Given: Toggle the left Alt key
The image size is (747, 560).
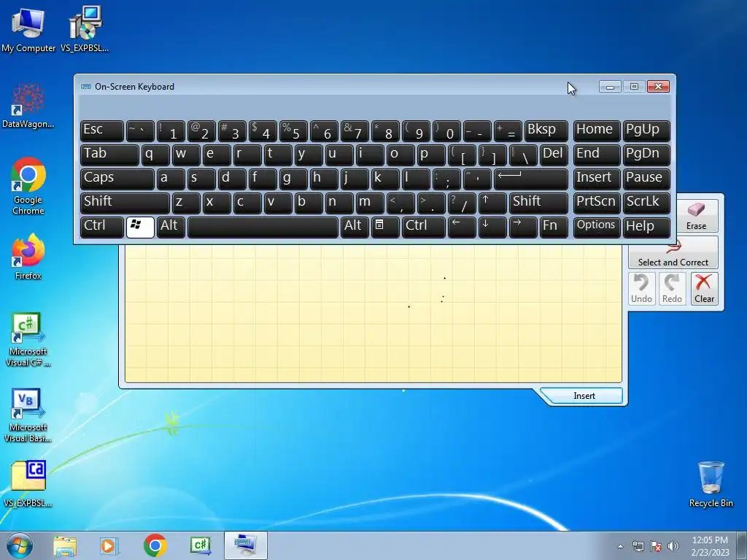Looking at the screenshot, I should 171,227.
